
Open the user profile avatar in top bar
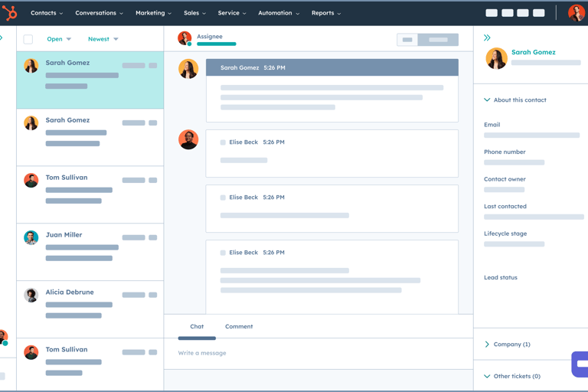click(576, 13)
